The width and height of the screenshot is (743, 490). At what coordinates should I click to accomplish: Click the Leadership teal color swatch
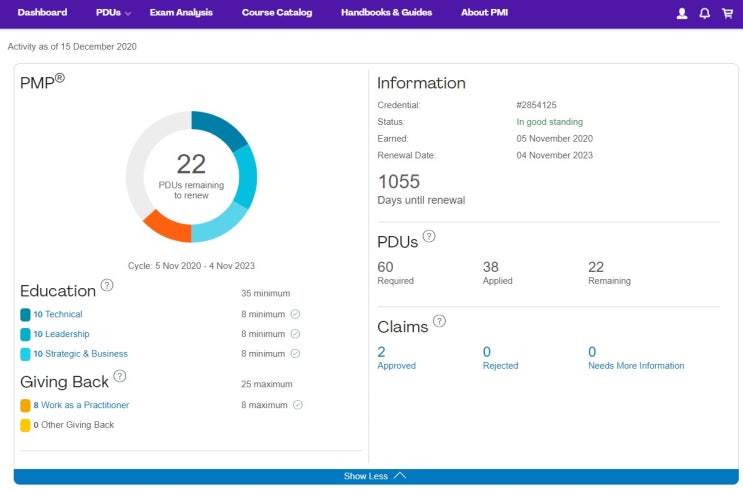tap(25, 334)
